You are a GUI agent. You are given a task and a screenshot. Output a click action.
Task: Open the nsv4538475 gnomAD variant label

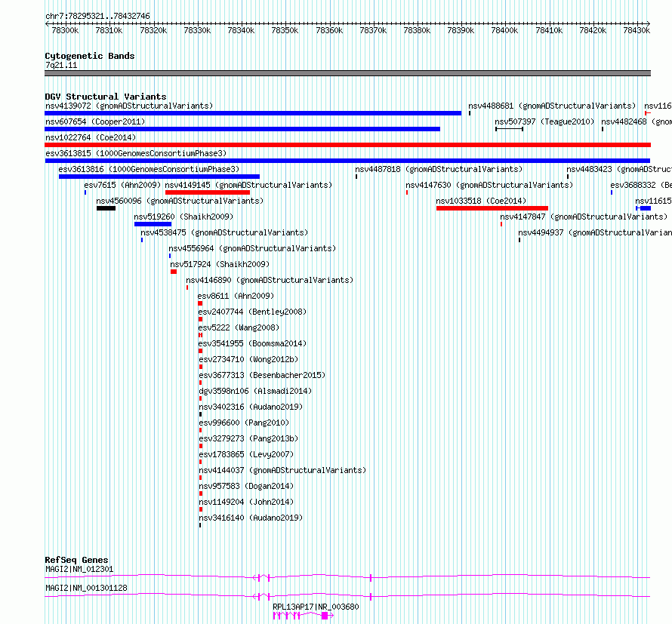point(224,232)
